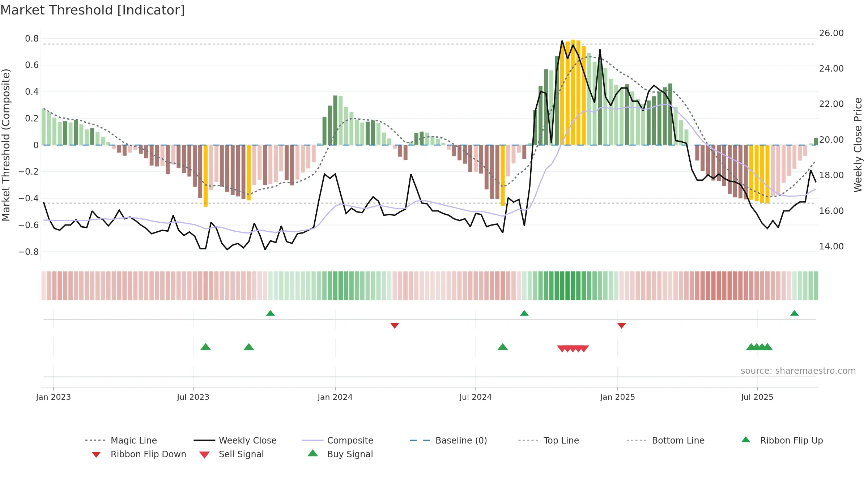Click the Jul 2024 axis label
868x488 pixels.
click(x=476, y=397)
